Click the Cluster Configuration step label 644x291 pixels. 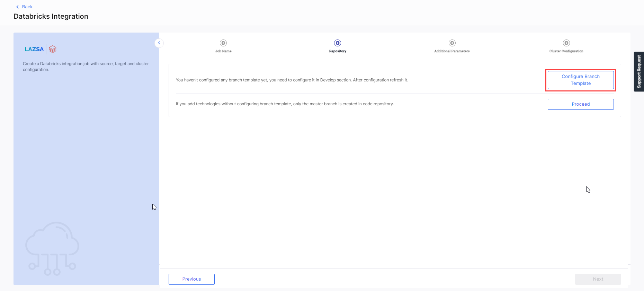coord(566,51)
